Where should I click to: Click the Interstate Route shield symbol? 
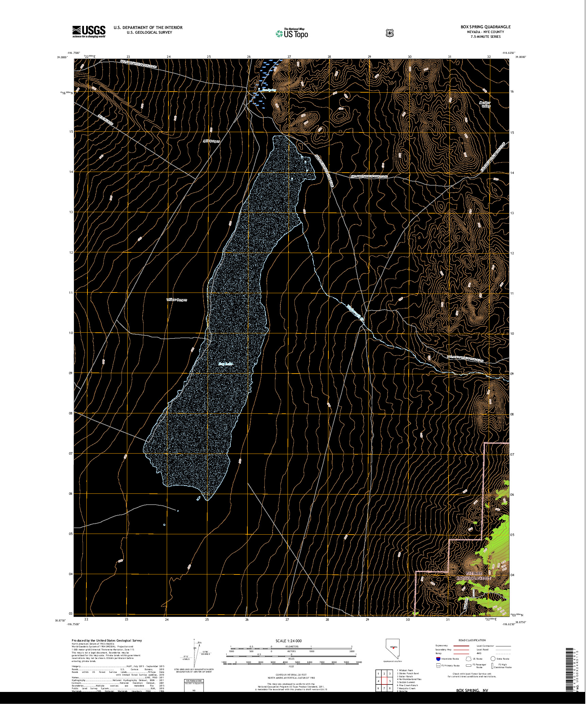[x=438, y=659]
